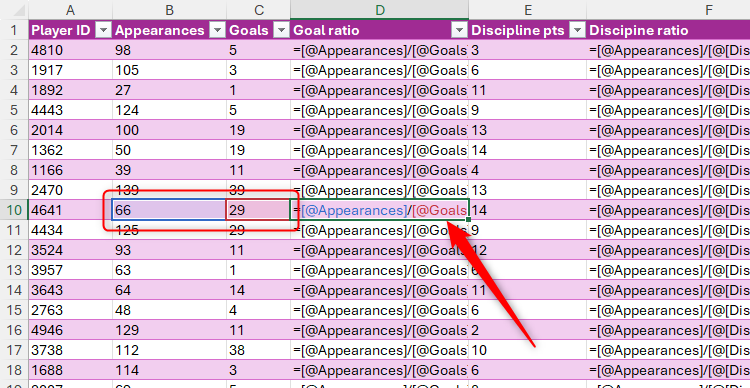
Task: Select row 1 header
Action: point(14,30)
